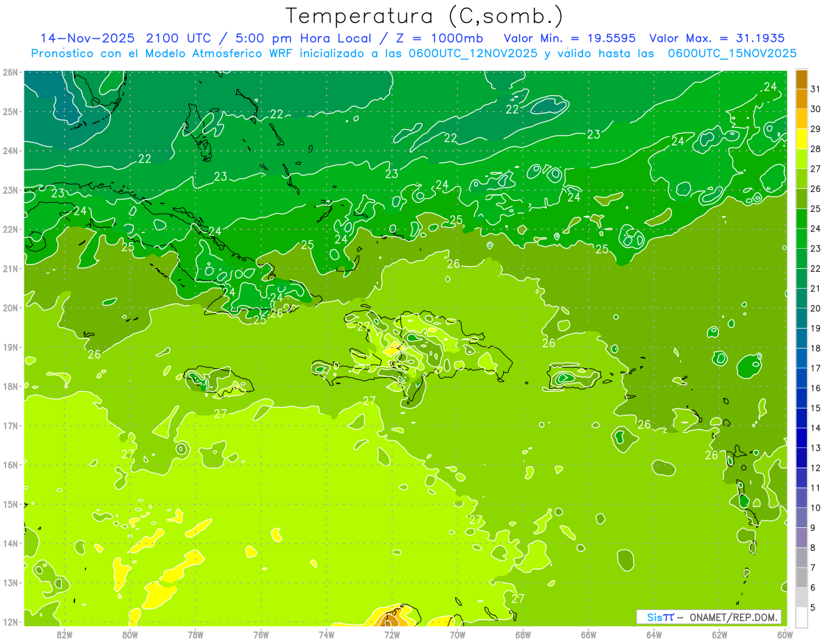Click legend value 31 on the color bar
834x644 pixels.
click(816, 89)
